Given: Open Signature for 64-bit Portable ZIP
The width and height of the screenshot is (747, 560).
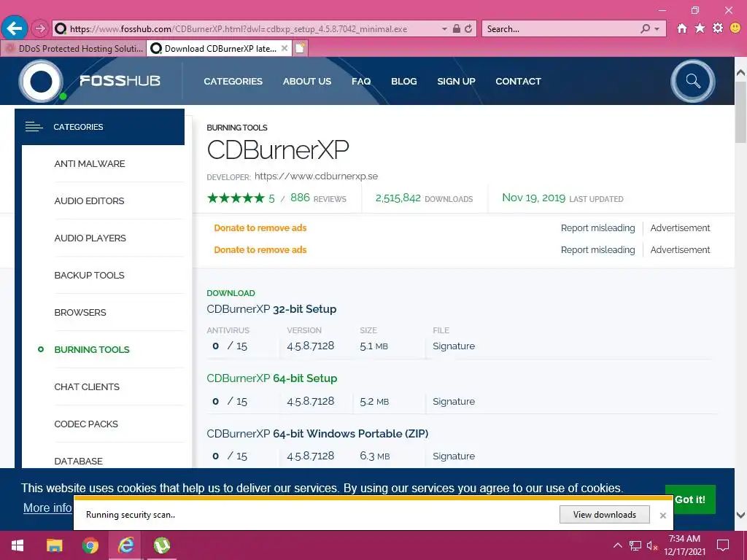Looking at the screenshot, I should [454, 456].
